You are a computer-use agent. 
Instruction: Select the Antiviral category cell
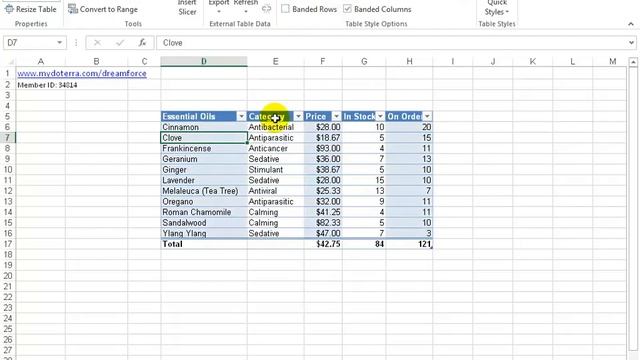pos(276,191)
